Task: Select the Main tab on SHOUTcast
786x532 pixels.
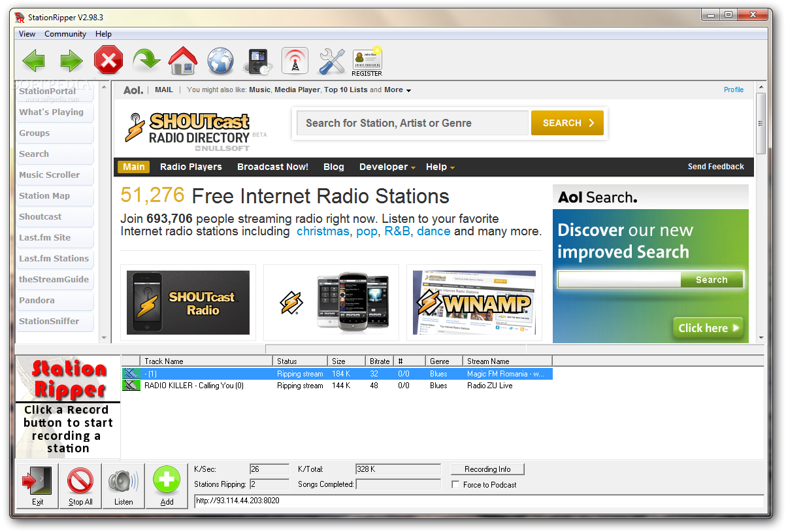Action: pyautogui.click(x=134, y=167)
